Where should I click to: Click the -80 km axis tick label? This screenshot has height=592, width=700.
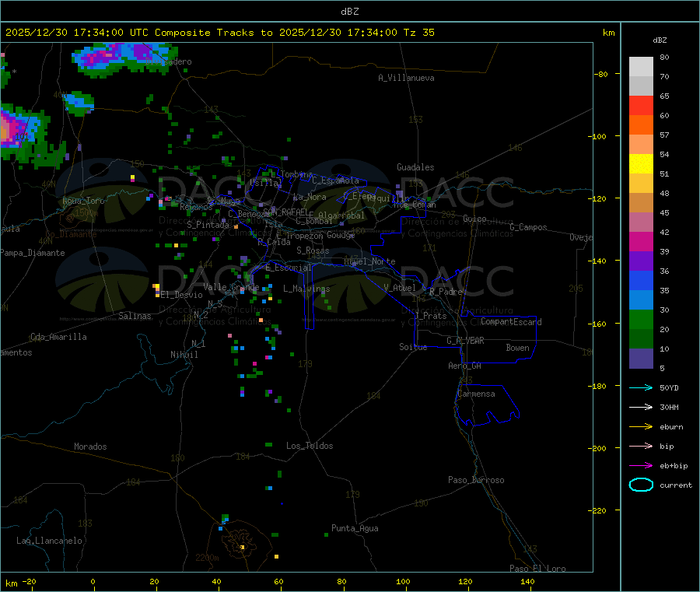click(600, 74)
